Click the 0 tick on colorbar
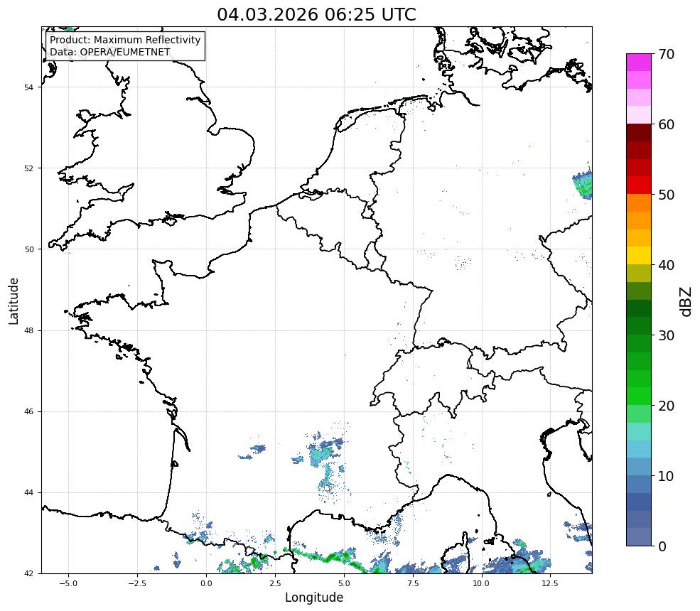700x611 pixels. (x=662, y=546)
